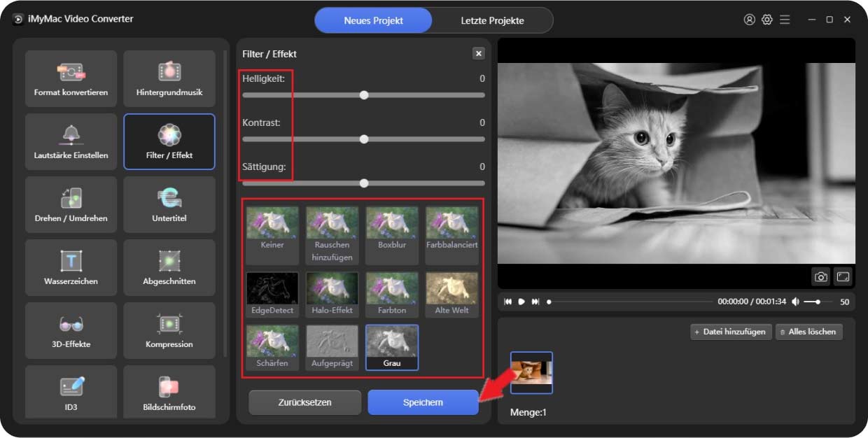Select the EdgeDetect filter thumbnail

(272, 294)
